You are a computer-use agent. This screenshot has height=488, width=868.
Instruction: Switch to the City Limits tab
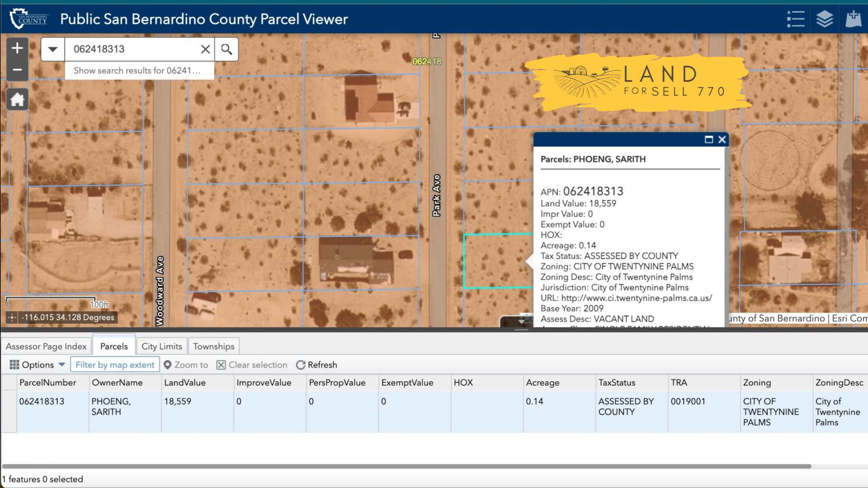click(161, 346)
